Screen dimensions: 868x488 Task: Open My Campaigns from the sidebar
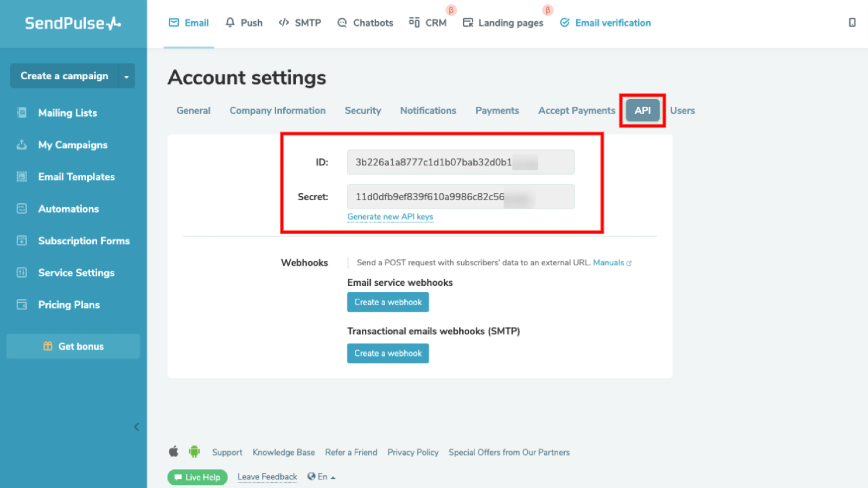coord(73,145)
